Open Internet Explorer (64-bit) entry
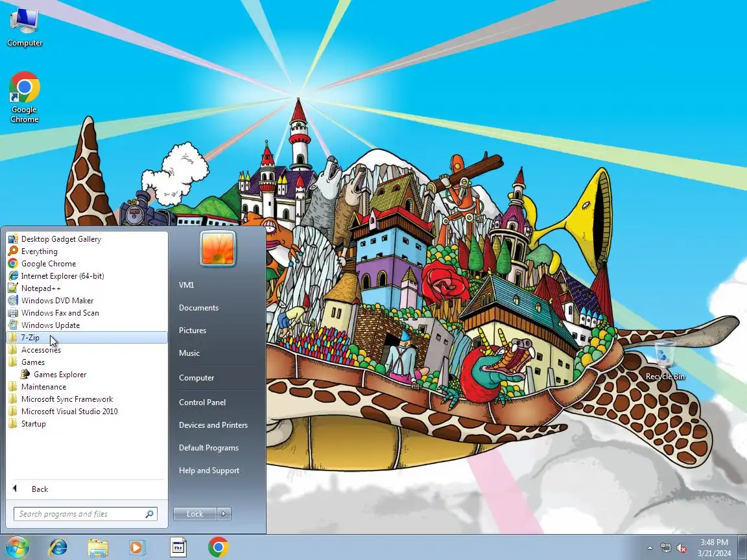Image resolution: width=747 pixels, height=560 pixels. click(x=87, y=276)
